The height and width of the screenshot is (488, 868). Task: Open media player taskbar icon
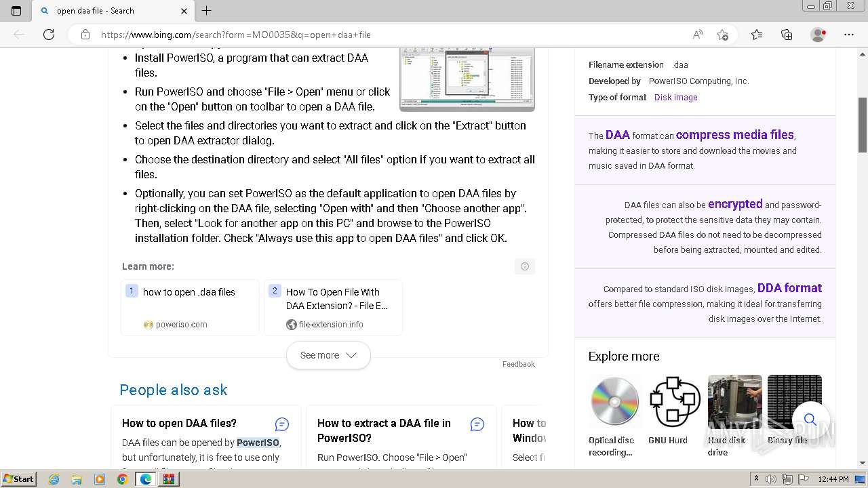pyautogui.click(x=100, y=479)
